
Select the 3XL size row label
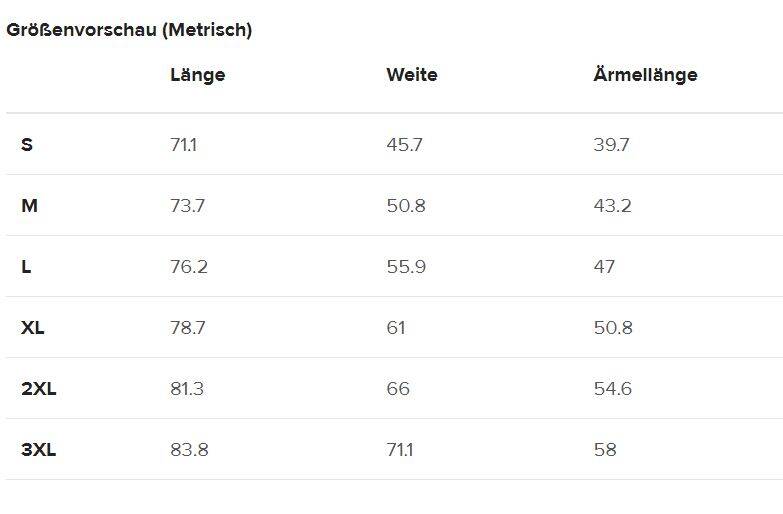click(39, 450)
